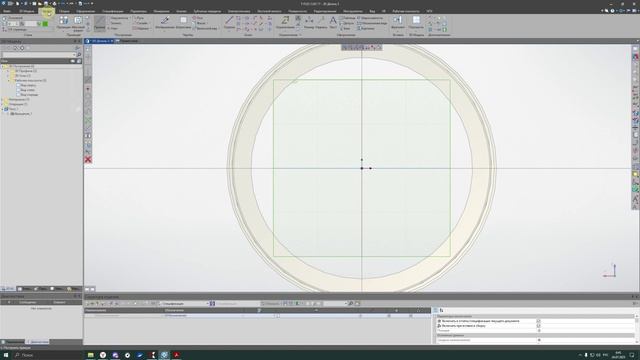Switch to the Сборка ribbon tab
Screen dimensions: 640x360
(x=64, y=11)
